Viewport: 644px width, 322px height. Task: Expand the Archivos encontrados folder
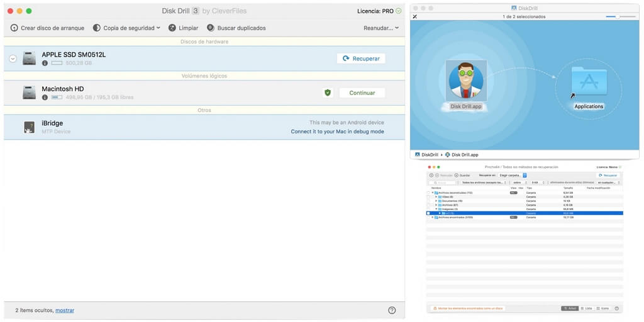433,217
